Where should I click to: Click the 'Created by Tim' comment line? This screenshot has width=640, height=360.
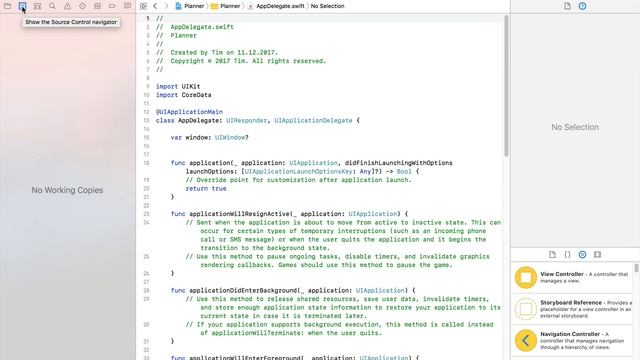tap(217, 53)
